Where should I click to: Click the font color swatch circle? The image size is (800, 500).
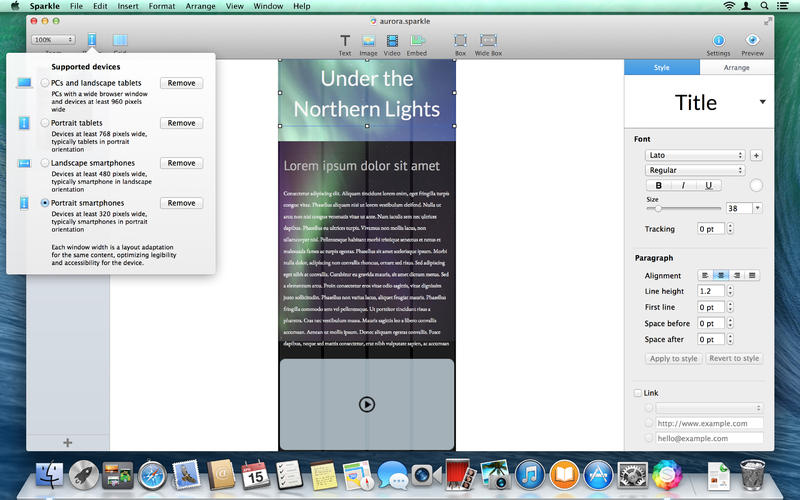[755, 185]
